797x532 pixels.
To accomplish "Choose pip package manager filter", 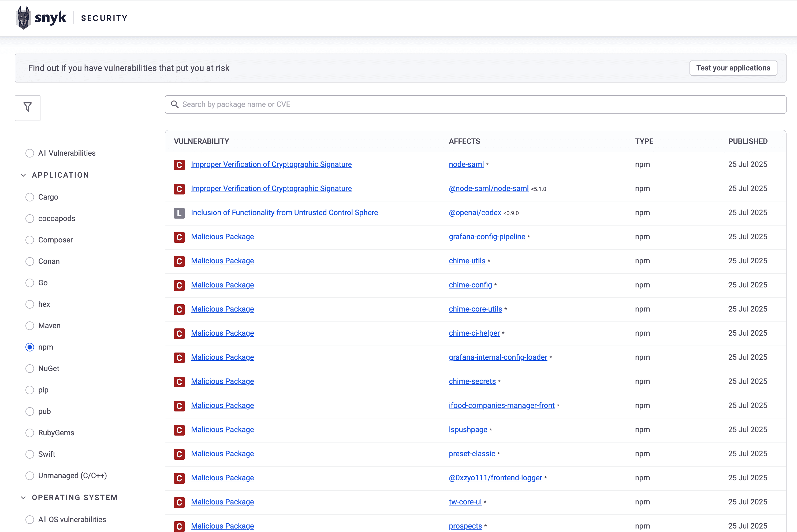I will [30, 390].
